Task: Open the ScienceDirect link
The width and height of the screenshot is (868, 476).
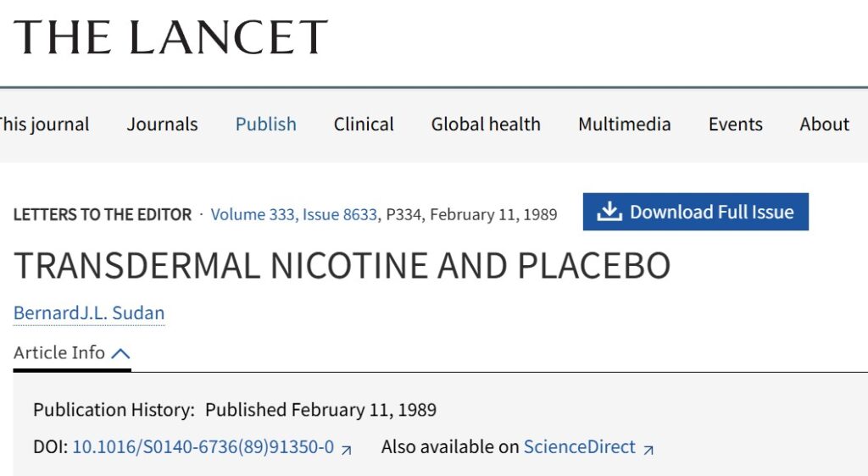Action: pyautogui.click(x=580, y=446)
